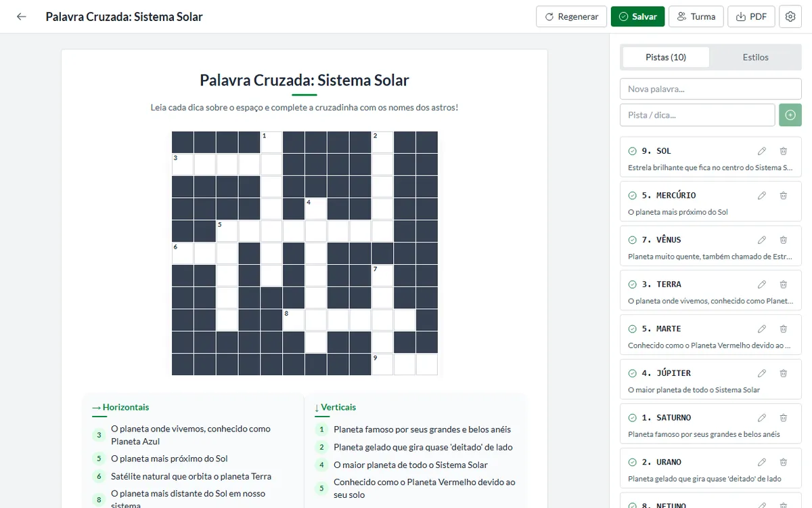Open settings with the gear icon
Screen dimensions: 812x508
[x=790, y=16]
